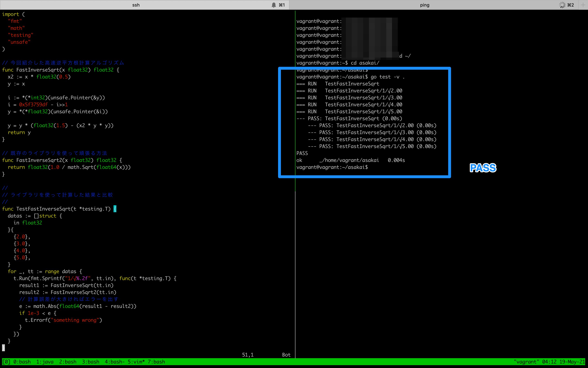Viewport: 588px width, 368px height.
Task: Select tmux window 5:vim* in status bar
Action: pyautogui.click(x=136, y=362)
